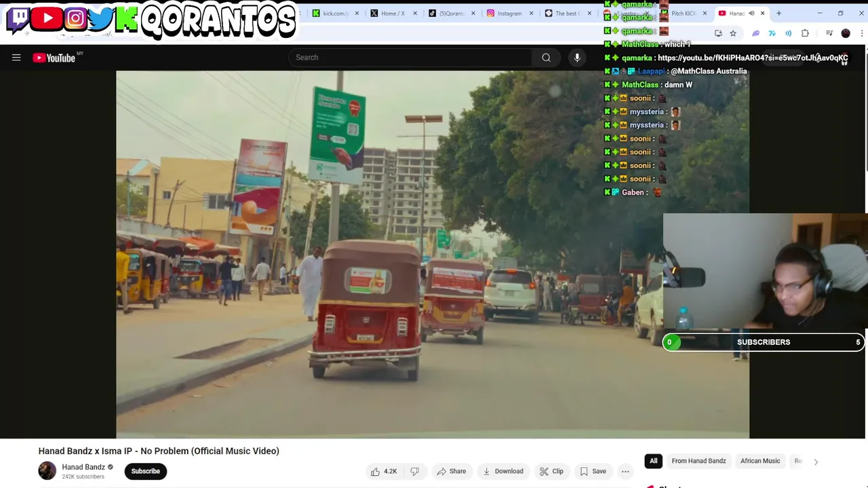Screen dimensions: 868x488
Task: Click the 7TV extension icon
Action: [x=772, y=33]
